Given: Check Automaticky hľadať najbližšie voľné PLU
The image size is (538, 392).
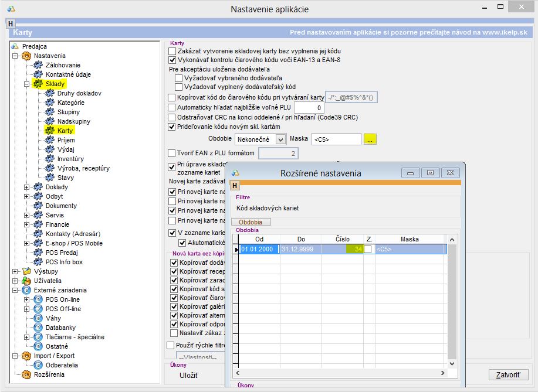Looking at the screenshot, I should [x=172, y=108].
